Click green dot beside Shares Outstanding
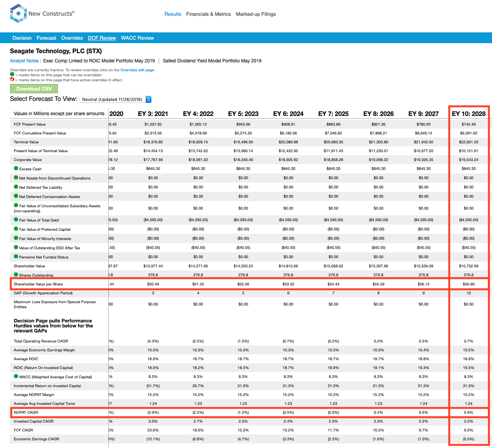Image resolution: width=492 pixels, height=448 pixels. tap(16, 275)
